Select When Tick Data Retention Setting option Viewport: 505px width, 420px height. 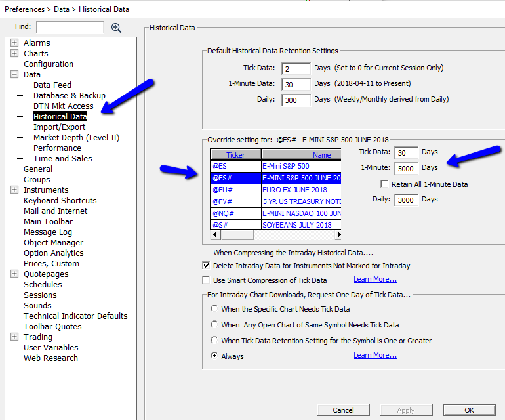pyautogui.click(x=214, y=340)
